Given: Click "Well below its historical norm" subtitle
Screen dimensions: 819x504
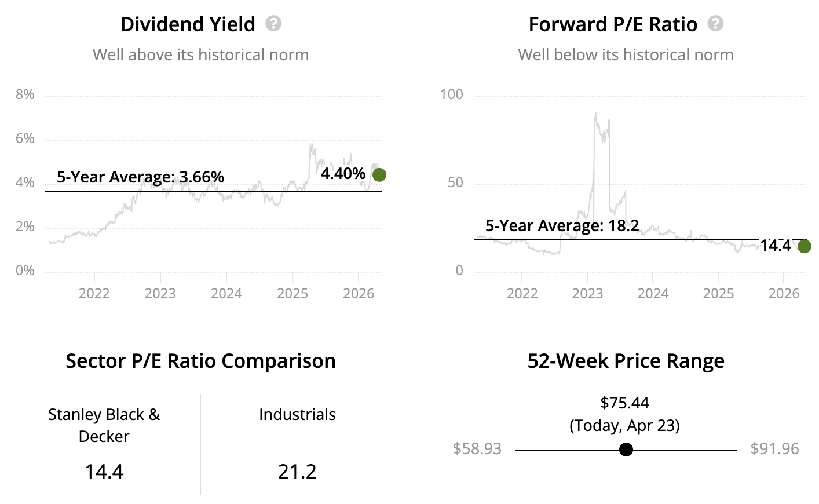Looking at the screenshot, I should [626, 54].
